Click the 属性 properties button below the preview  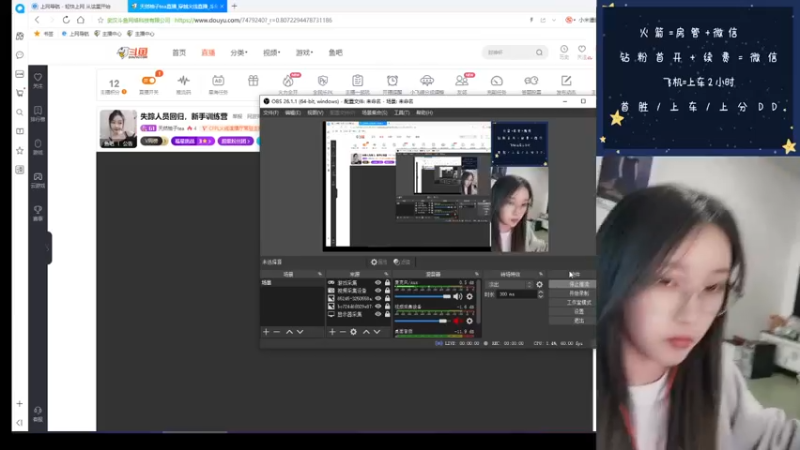pyautogui.click(x=379, y=262)
